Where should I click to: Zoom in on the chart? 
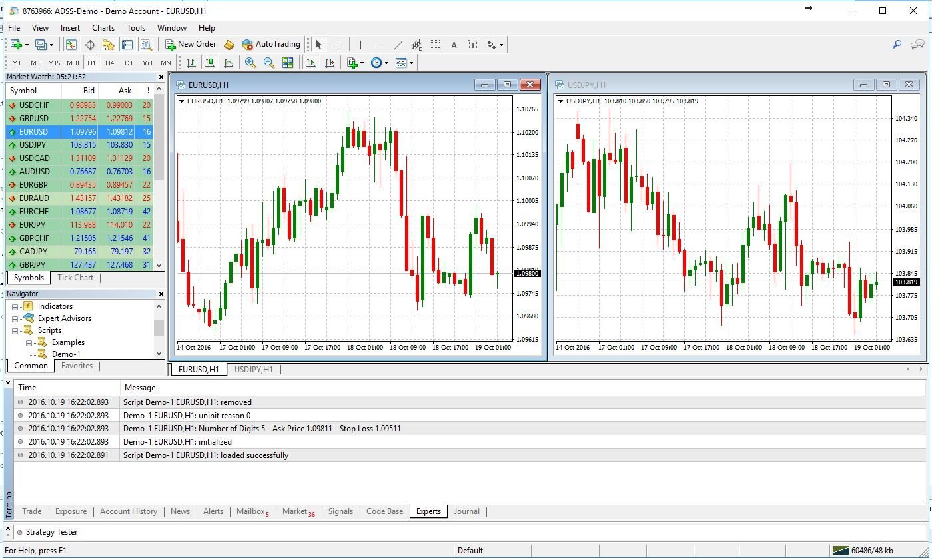click(250, 63)
